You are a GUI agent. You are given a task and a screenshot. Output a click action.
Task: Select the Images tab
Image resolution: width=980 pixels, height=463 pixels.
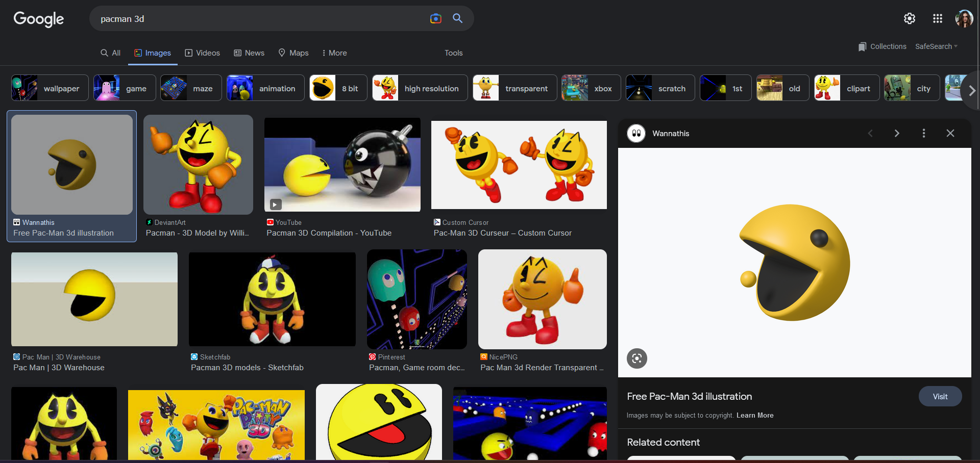click(x=153, y=53)
